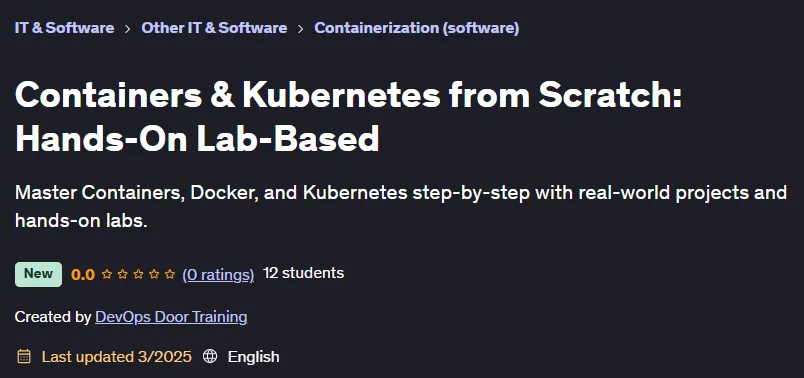This screenshot has height=378, width=804.
Task: Visit DevOps Door Training instructor profile
Action: [x=171, y=317]
